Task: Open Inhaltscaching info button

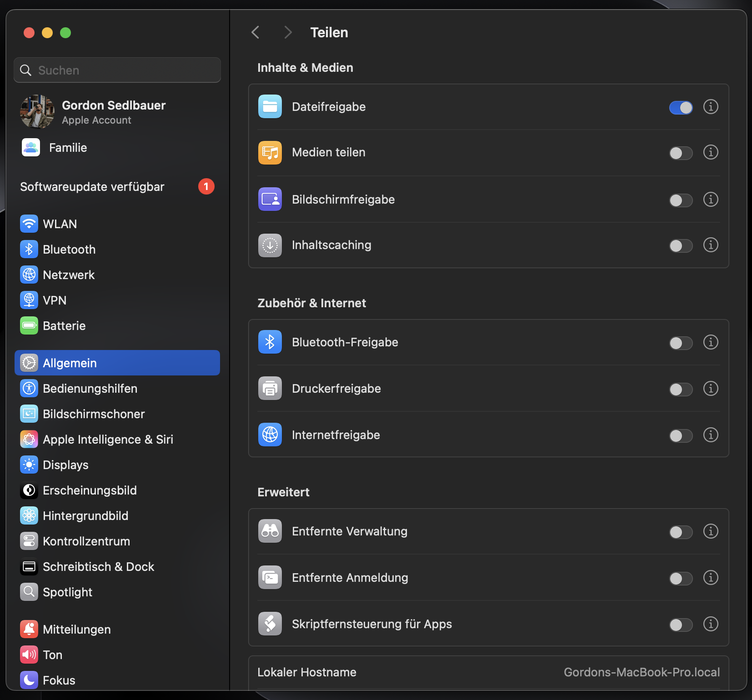Action: pos(711,245)
